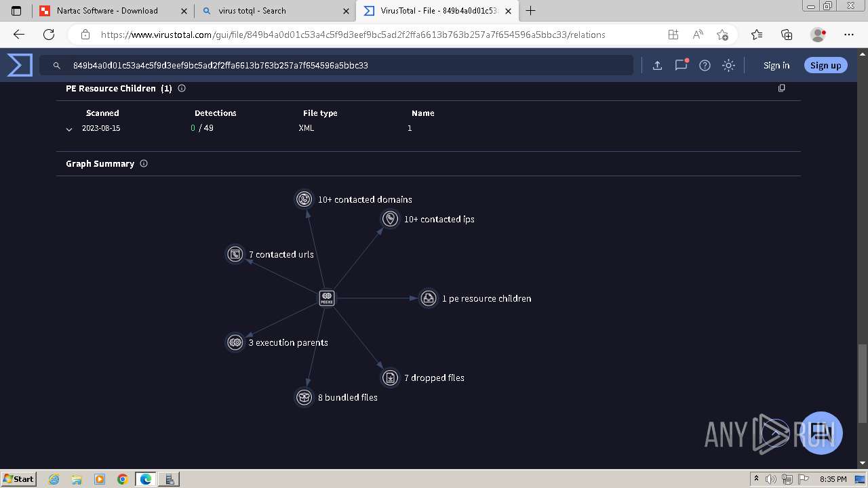Click the site lock icon in address bar

click(x=85, y=35)
